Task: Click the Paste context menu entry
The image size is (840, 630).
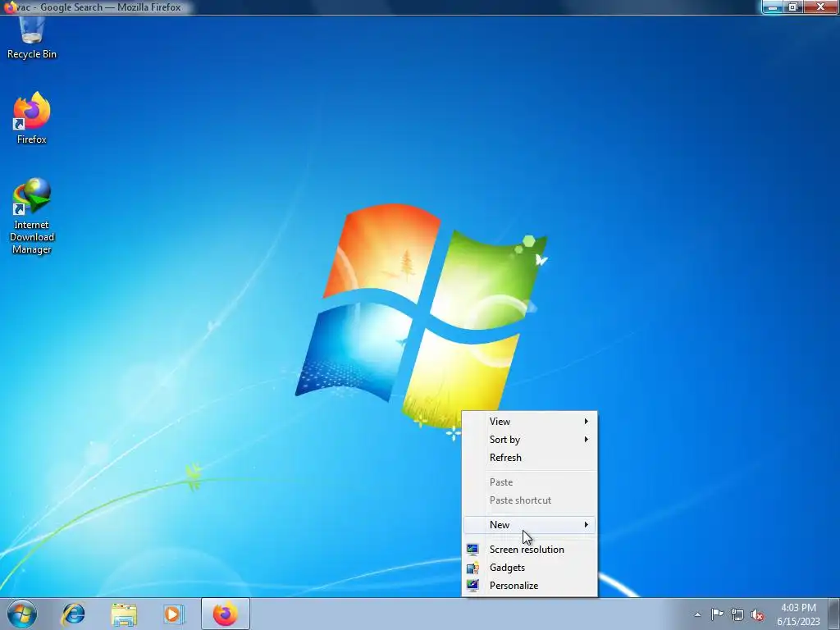Action: pos(529,482)
